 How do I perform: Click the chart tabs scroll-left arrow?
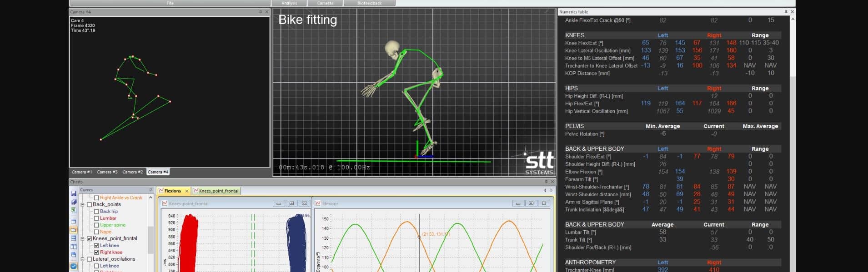[x=545, y=191]
